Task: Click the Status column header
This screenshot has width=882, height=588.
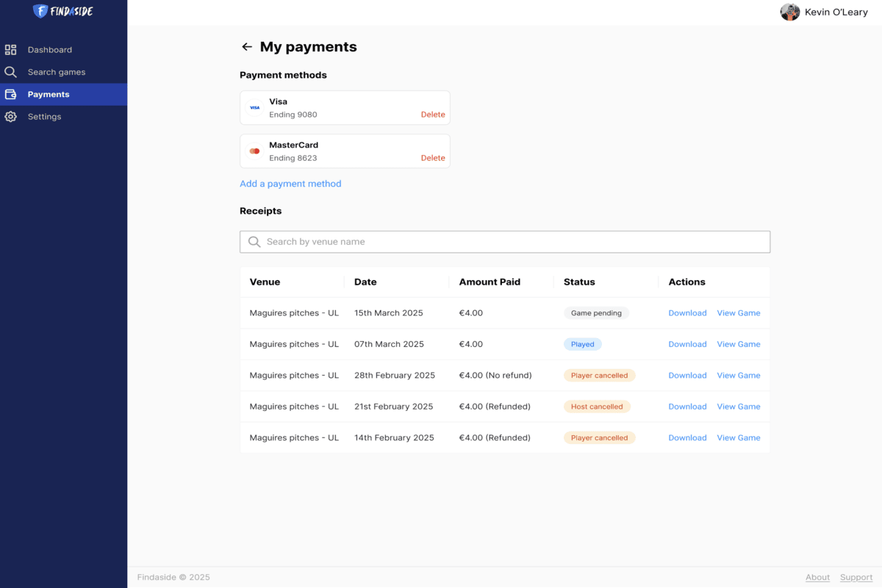Action: point(579,282)
